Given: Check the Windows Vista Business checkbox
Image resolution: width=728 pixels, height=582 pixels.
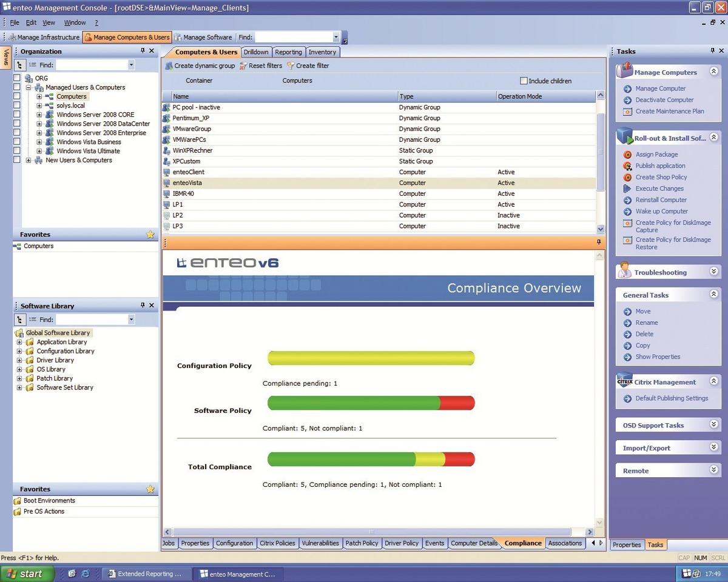Looking at the screenshot, I should [17, 142].
